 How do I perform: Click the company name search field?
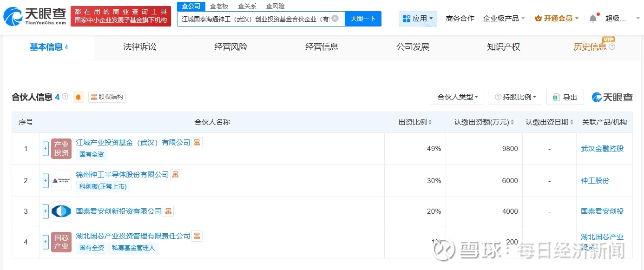pyautogui.click(x=256, y=19)
